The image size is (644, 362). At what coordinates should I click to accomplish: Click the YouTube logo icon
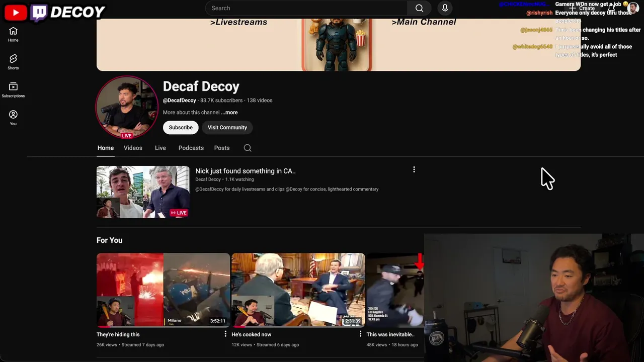click(16, 13)
